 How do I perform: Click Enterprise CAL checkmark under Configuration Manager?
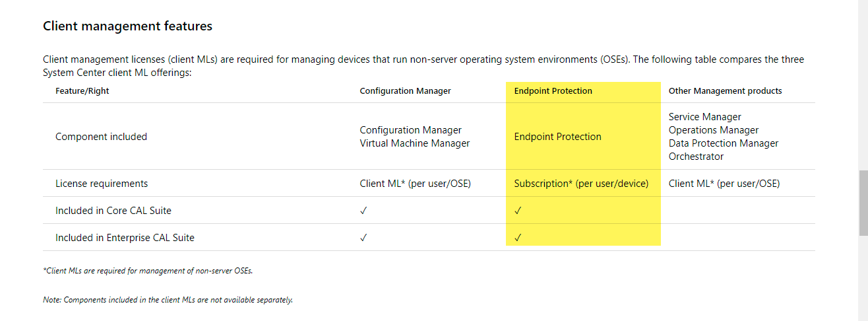tap(363, 238)
